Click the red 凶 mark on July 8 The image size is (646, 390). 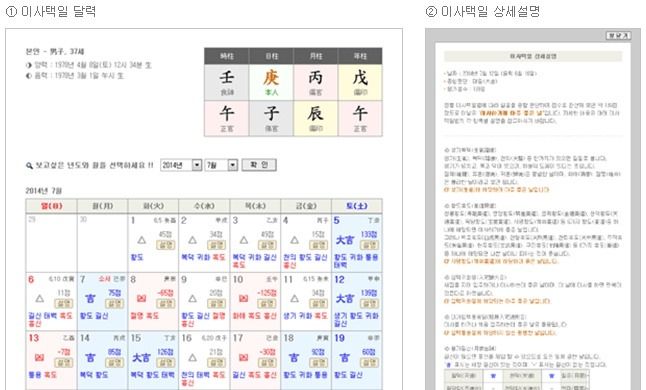pos(141,298)
